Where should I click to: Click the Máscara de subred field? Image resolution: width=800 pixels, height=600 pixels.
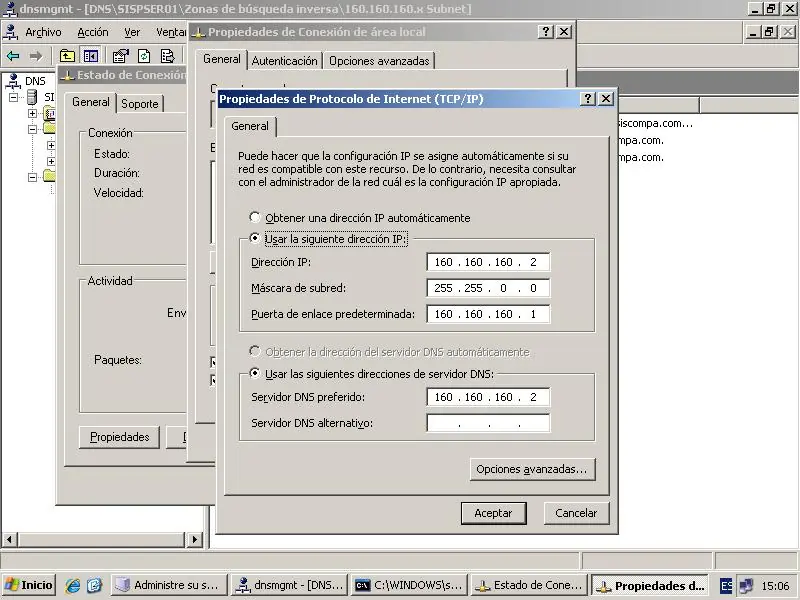(x=488, y=288)
